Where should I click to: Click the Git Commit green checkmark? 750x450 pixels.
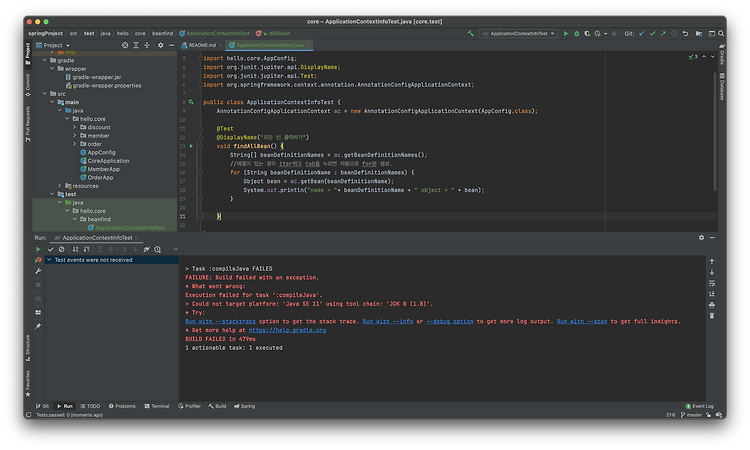tap(652, 33)
